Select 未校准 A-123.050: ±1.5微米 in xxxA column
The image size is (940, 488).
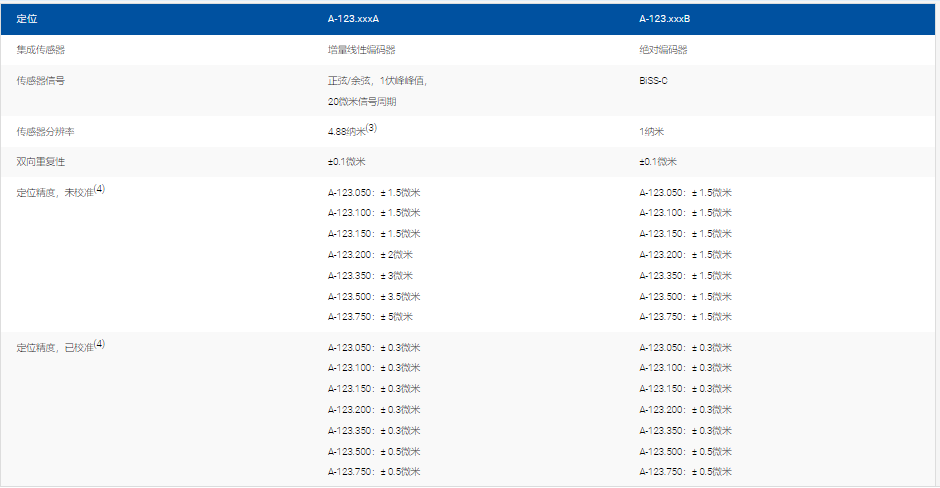pos(373,192)
